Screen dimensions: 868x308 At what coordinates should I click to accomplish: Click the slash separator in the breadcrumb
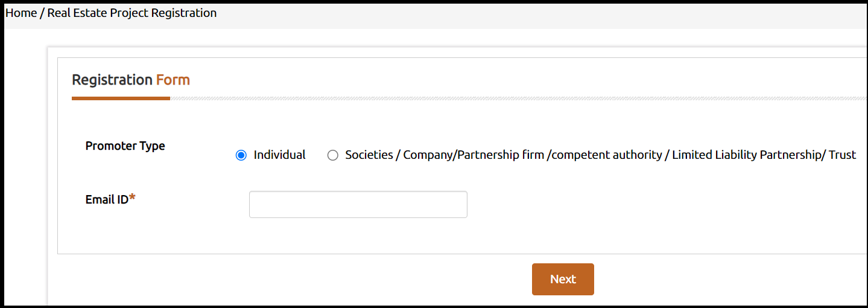coord(42,13)
